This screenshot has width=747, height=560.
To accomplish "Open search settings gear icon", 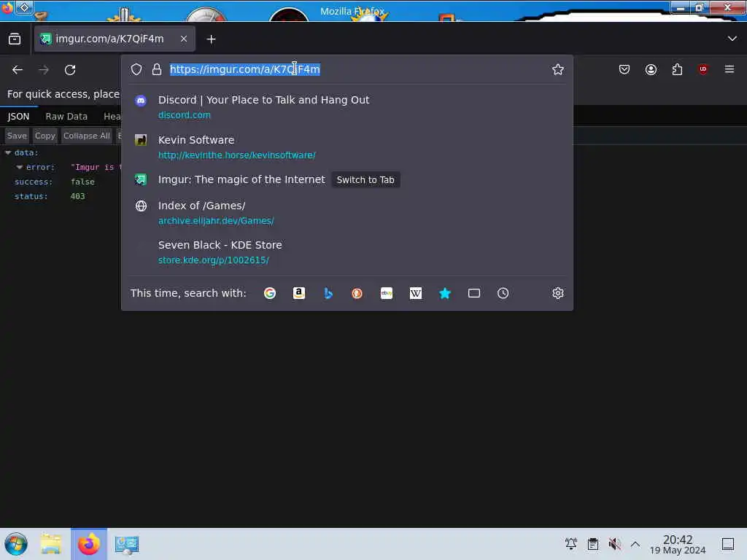I will pos(558,293).
